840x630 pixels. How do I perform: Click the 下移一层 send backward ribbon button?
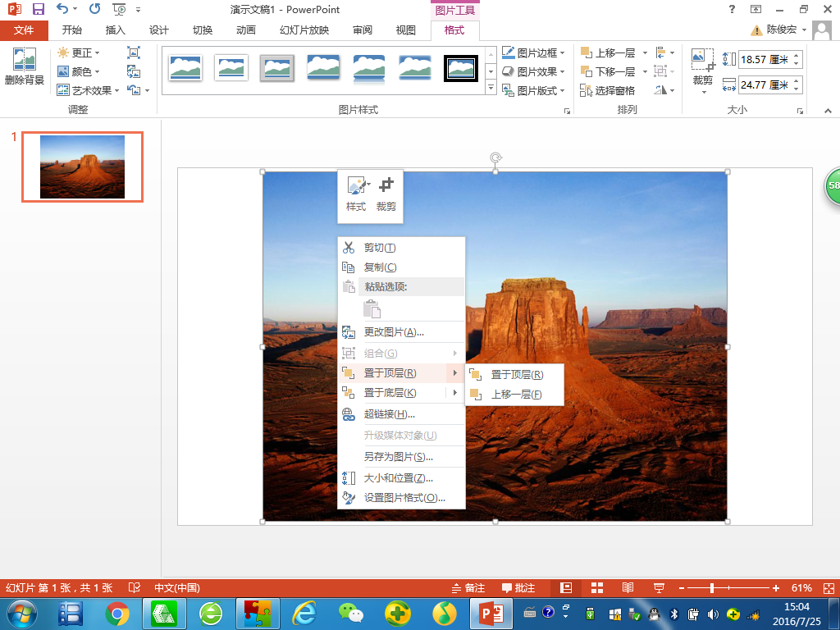609,71
